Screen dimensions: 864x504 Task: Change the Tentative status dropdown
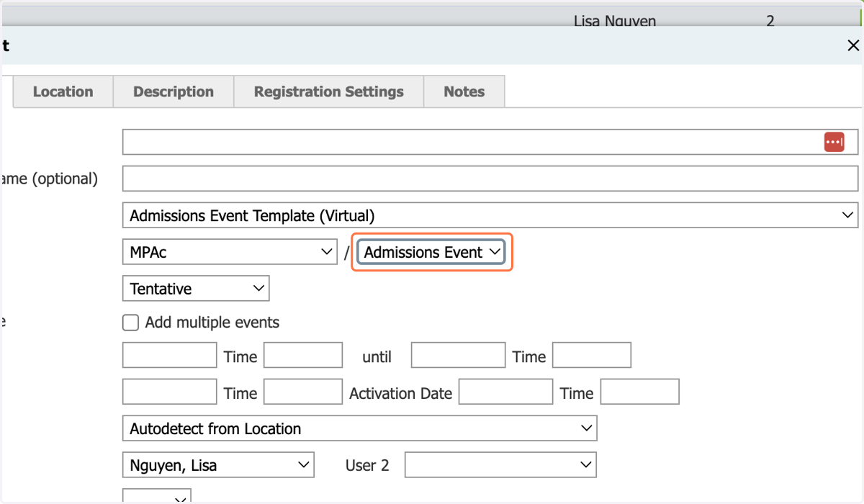(196, 289)
